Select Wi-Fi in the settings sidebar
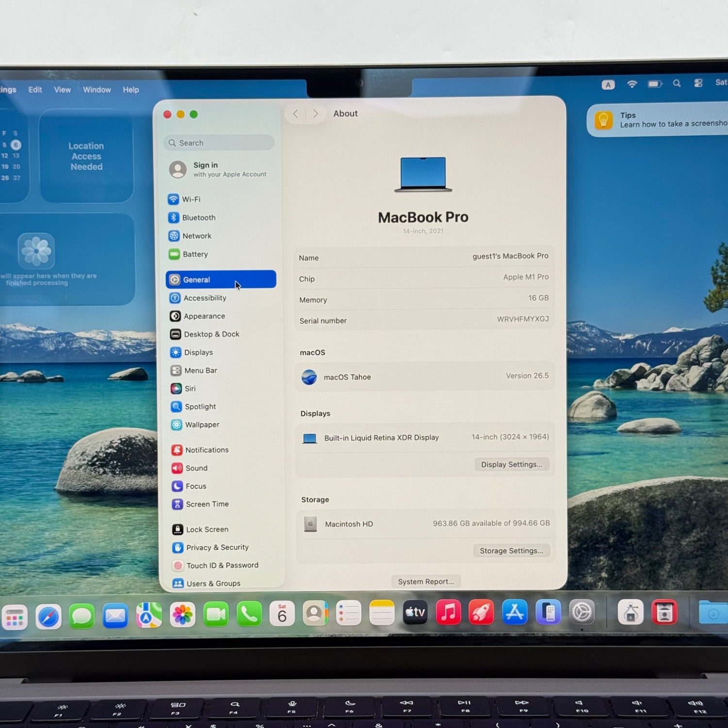The height and width of the screenshot is (728, 728). pyautogui.click(x=221, y=199)
